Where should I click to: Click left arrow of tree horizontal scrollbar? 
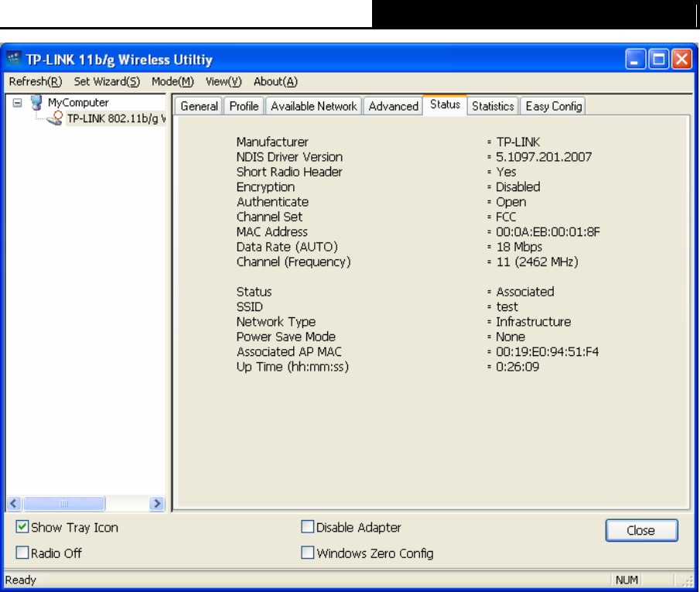[13, 504]
